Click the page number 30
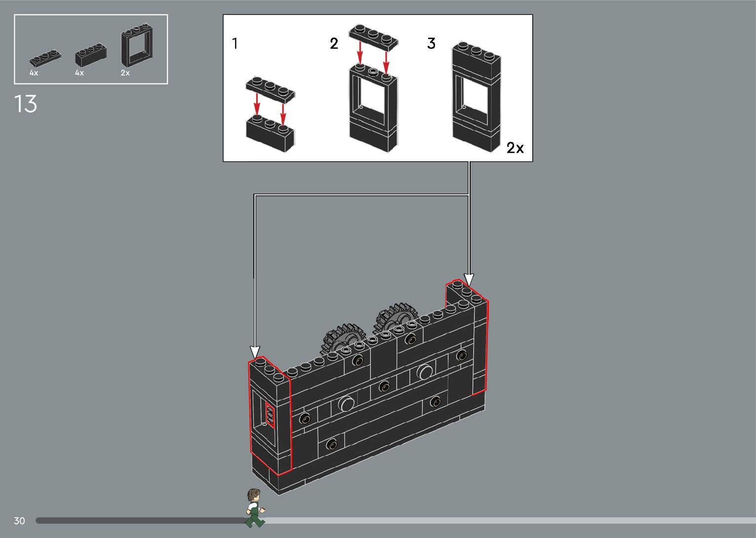This screenshot has width=756, height=538. coord(19,521)
